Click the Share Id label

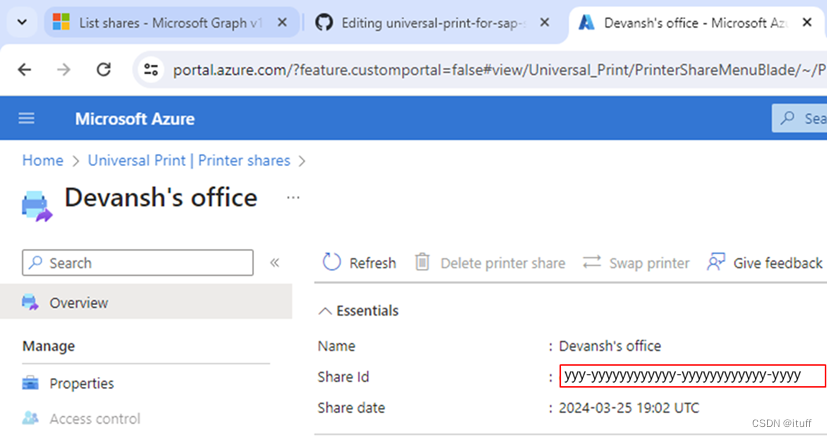(x=343, y=376)
